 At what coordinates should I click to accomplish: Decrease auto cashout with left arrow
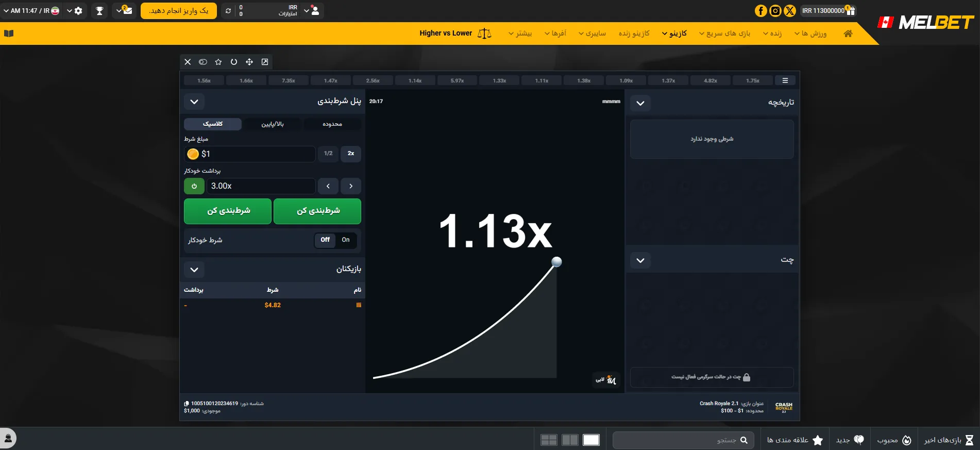pos(328,186)
